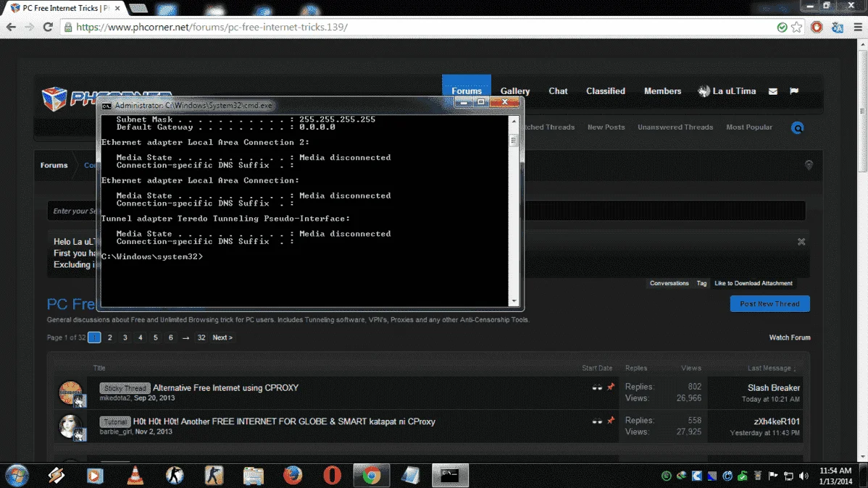Click the Forums breadcrumb
Viewport: 868px width, 488px height.
pos(54,165)
